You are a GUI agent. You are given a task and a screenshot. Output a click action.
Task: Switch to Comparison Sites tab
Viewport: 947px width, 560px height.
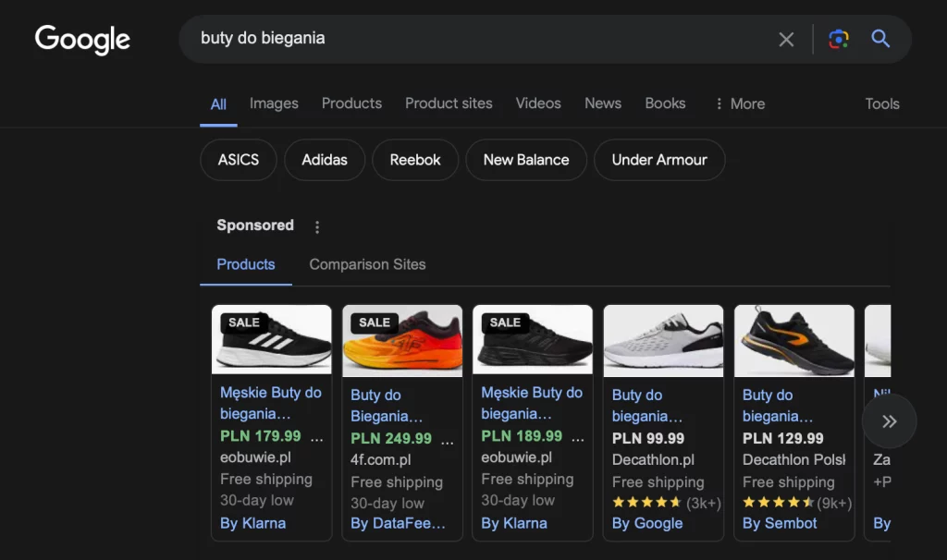pyautogui.click(x=367, y=264)
